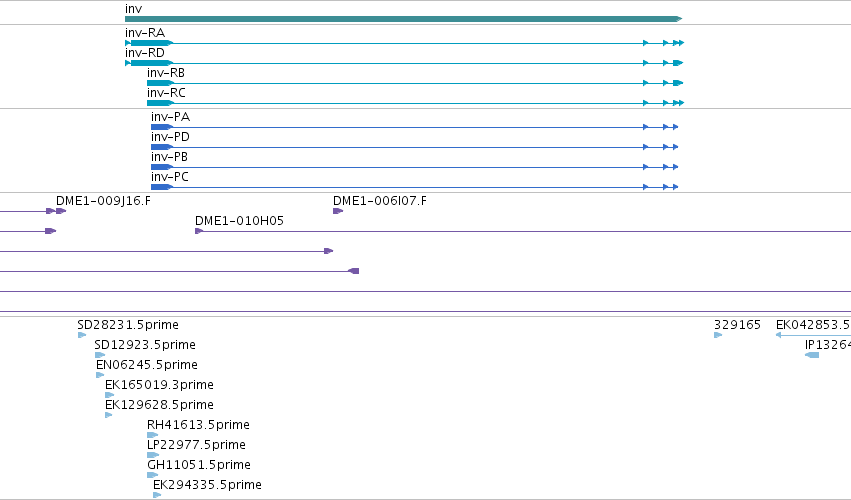Select the inv-RB transcript label
Image resolution: width=851 pixels, height=500 pixels.
click(x=166, y=73)
